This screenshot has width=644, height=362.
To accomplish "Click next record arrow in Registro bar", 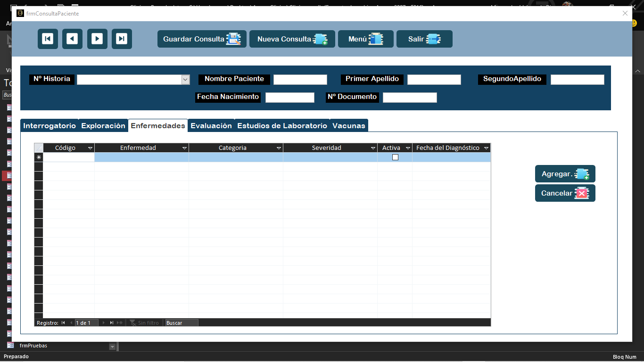I will coord(104,323).
